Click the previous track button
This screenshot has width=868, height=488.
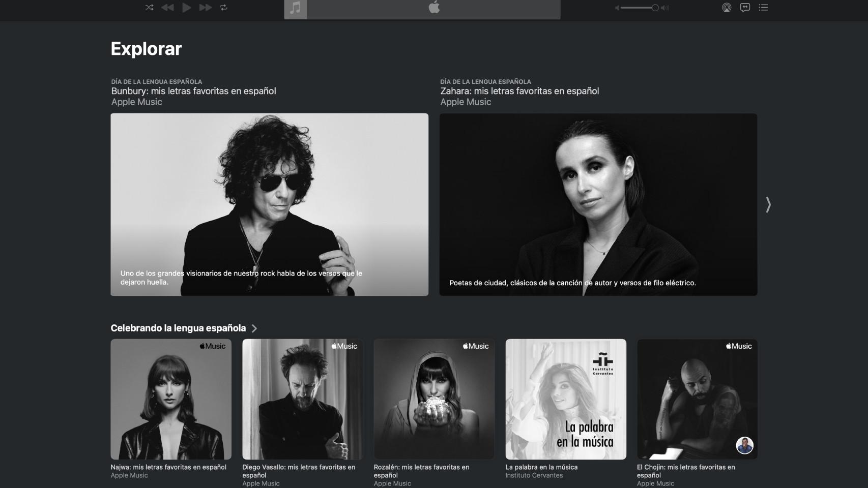167,8
